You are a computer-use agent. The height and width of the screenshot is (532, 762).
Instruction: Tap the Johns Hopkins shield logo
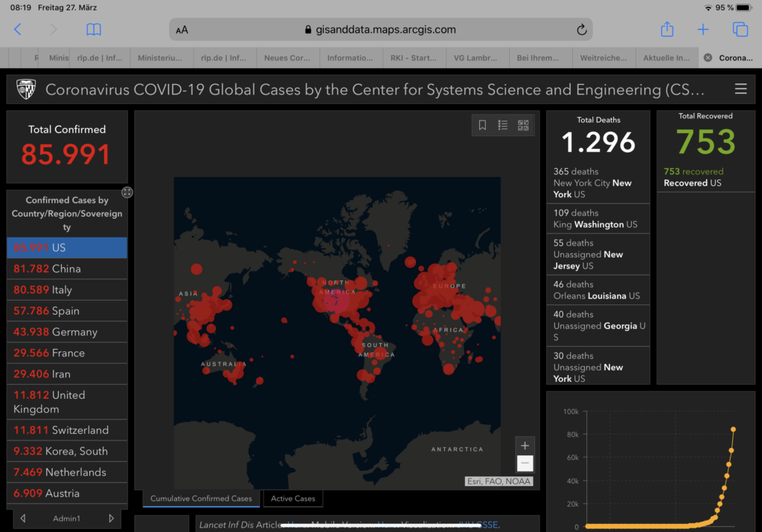[x=26, y=89]
